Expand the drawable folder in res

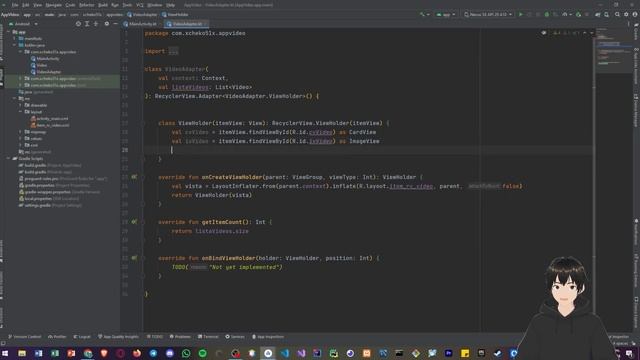20,105
